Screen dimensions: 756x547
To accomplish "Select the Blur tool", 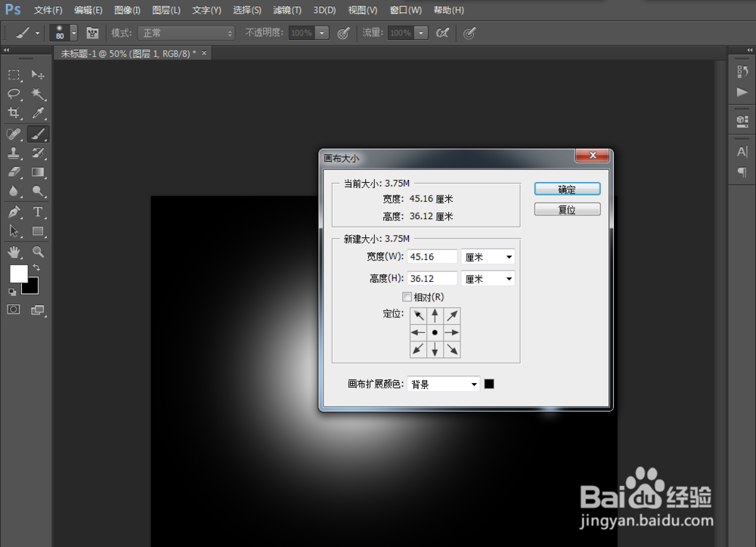I will pos(14,191).
